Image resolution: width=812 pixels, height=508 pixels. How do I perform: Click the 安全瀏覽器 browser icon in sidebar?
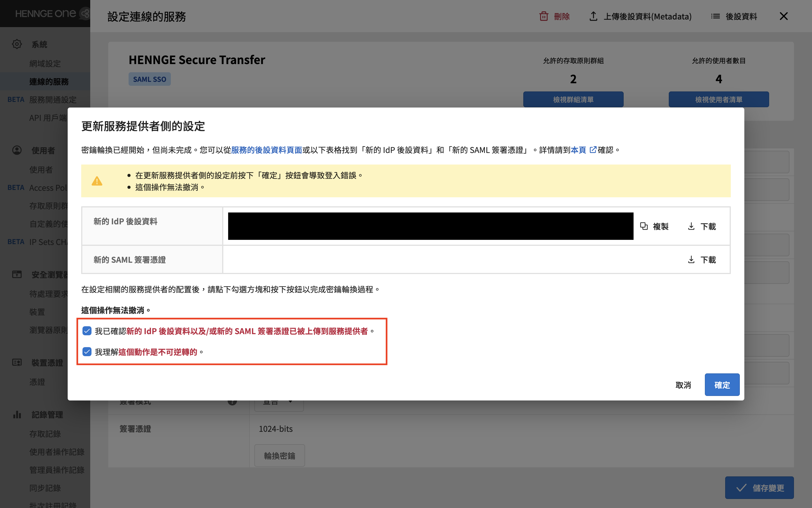coord(17,275)
